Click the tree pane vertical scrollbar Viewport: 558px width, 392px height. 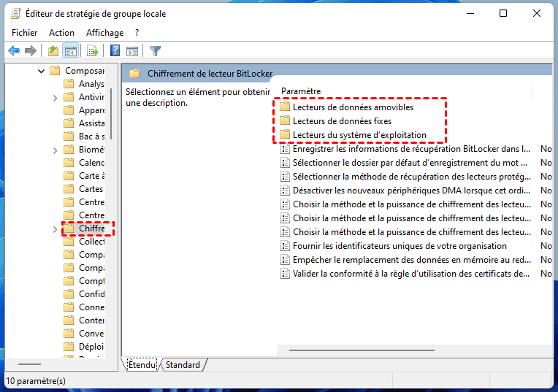pyautogui.click(x=111, y=114)
